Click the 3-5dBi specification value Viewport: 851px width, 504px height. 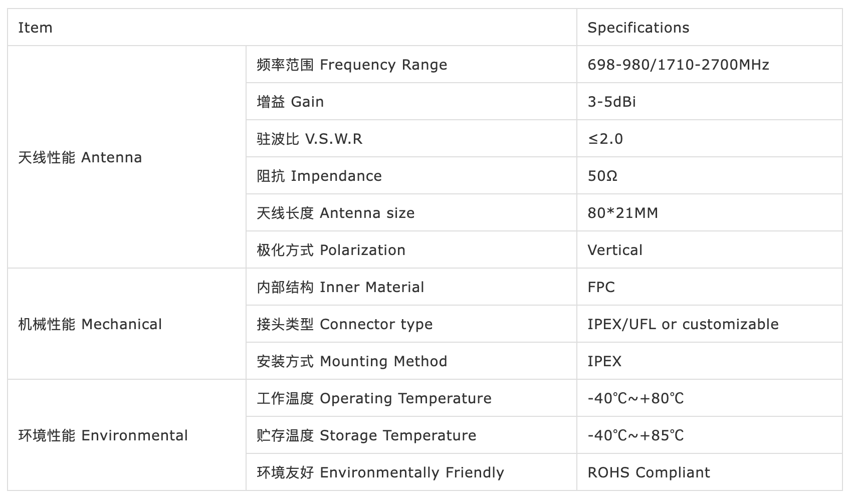[611, 102]
